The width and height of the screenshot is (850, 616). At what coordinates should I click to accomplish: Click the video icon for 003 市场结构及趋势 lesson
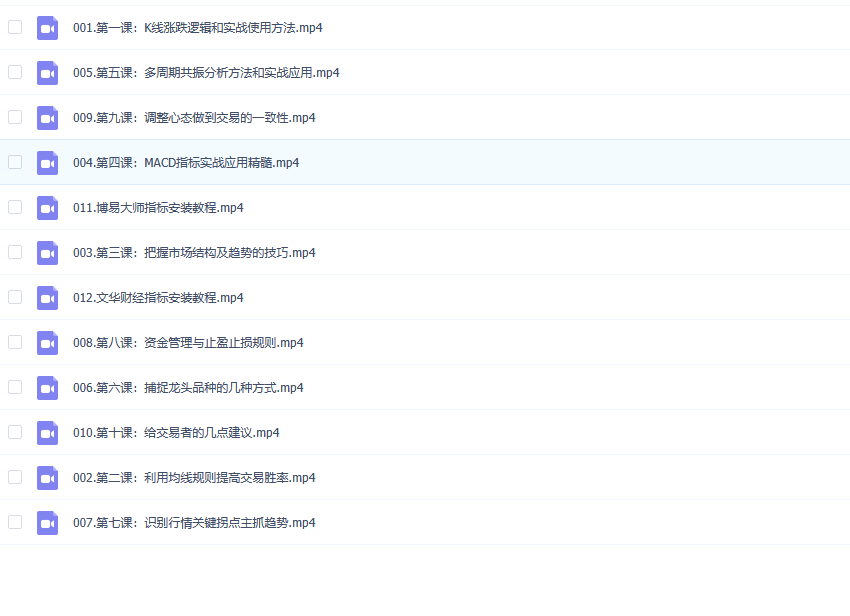pyautogui.click(x=47, y=252)
